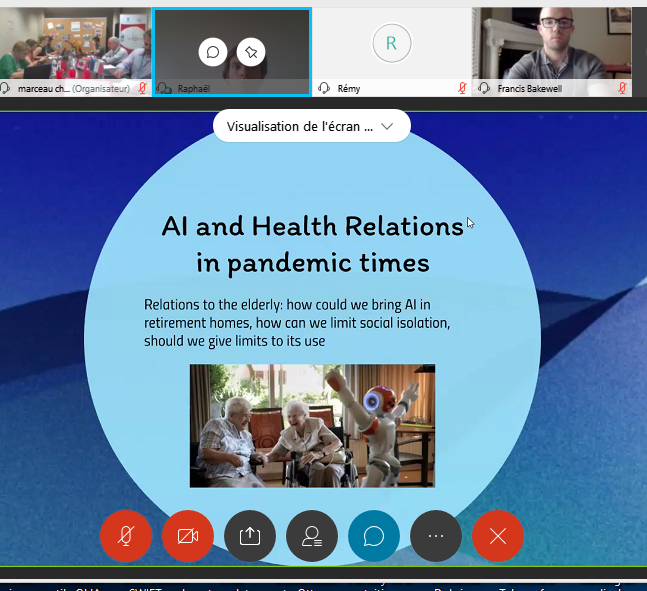Image resolution: width=647 pixels, height=591 pixels.
Task: Click the chat icon on Raphaël's video tile
Action: (x=213, y=52)
